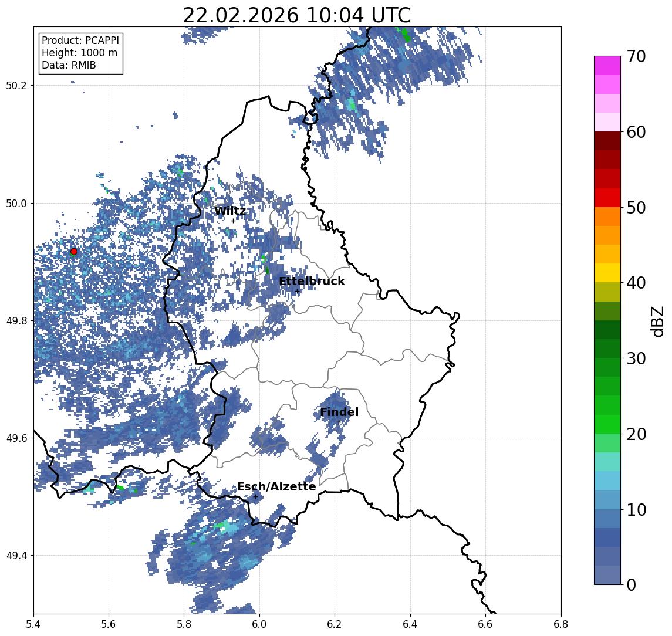Click the 6.4 longitude axis label

coord(410,624)
